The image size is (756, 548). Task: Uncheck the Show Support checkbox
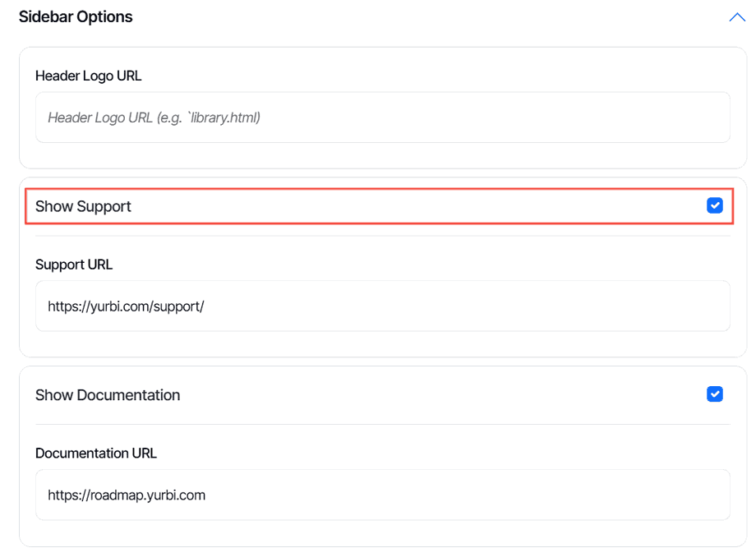coord(715,205)
